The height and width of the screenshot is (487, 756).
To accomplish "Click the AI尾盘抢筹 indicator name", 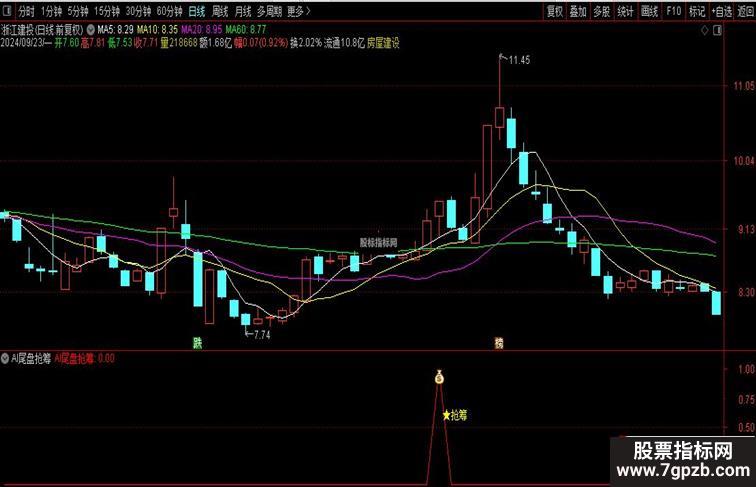I will (x=31, y=358).
